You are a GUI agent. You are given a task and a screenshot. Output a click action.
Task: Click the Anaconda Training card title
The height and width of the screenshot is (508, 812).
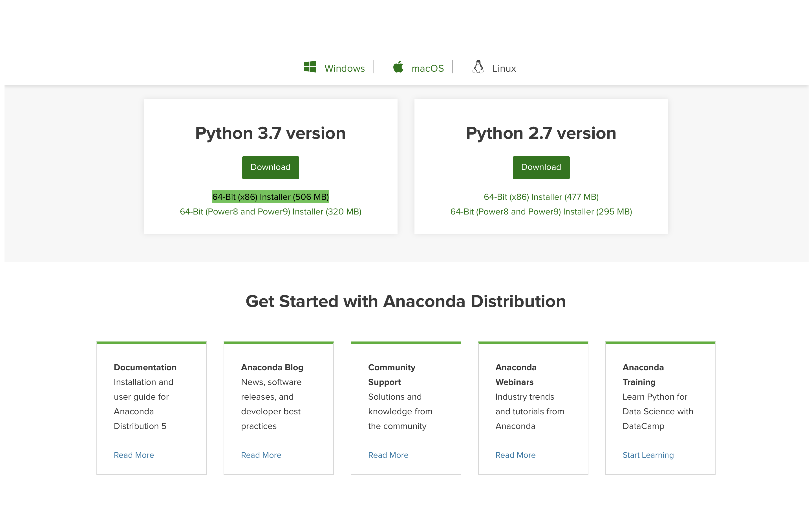pyautogui.click(x=643, y=375)
